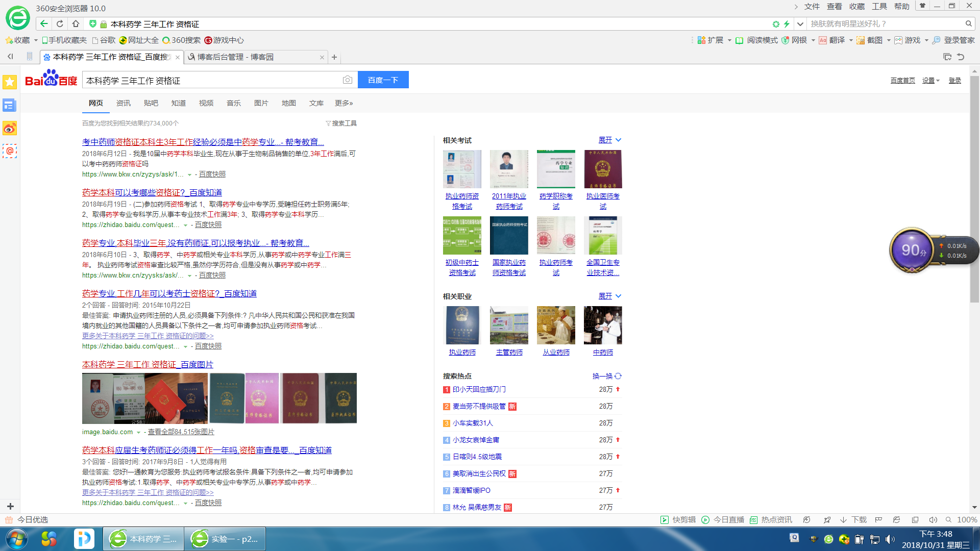
Task: Open the home page icon
Action: pyautogui.click(x=76, y=24)
